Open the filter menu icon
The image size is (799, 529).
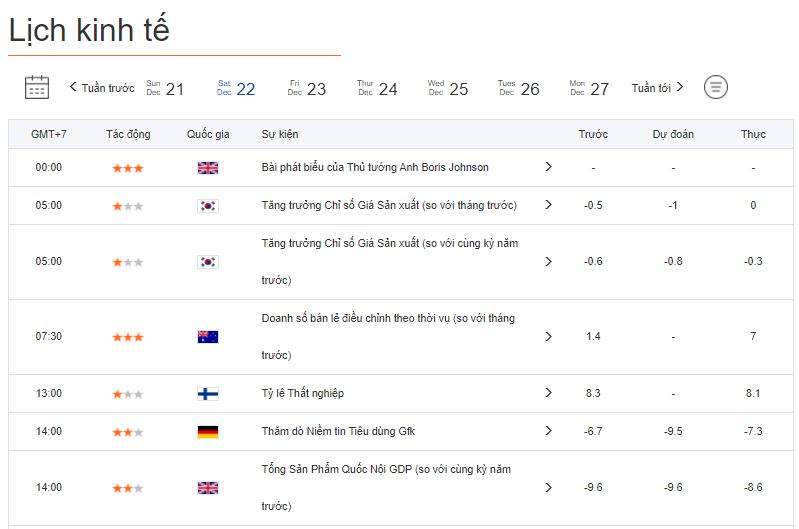pyautogui.click(x=715, y=88)
